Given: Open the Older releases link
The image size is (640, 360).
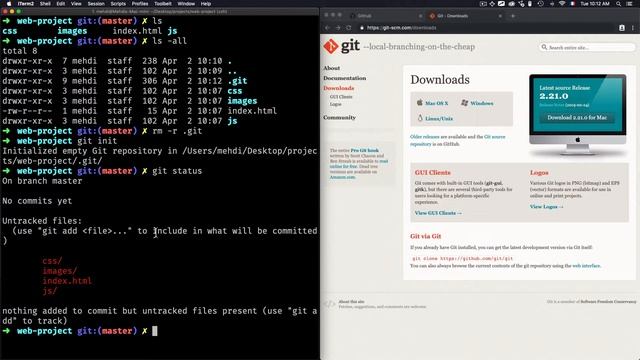Looking at the screenshot, I should click(x=424, y=137).
